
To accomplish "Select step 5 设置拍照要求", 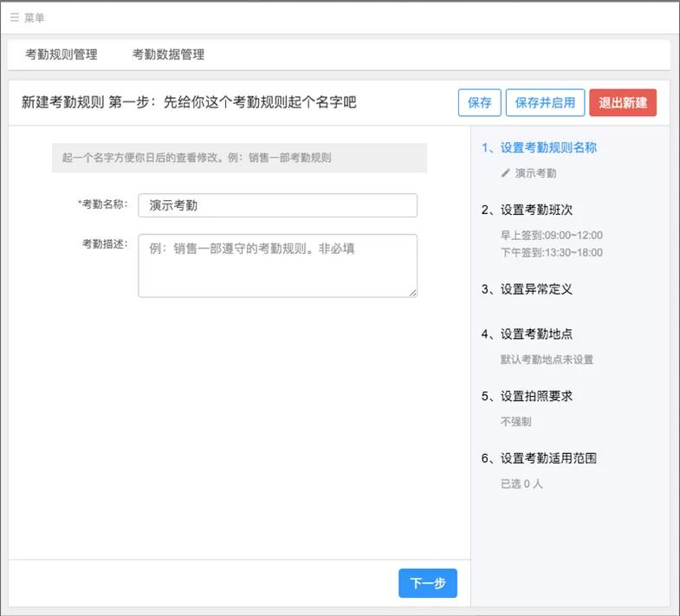I will point(527,396).
